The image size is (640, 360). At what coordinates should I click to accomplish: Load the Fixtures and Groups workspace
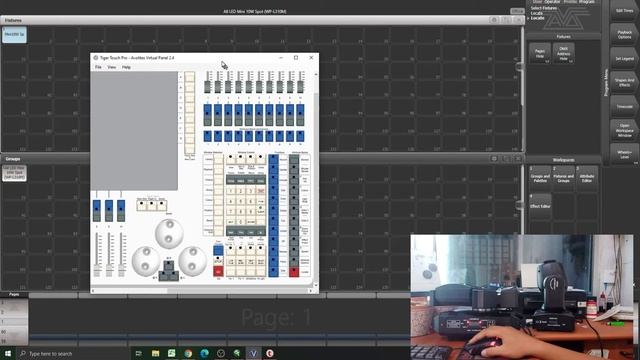(x=563, y=178)
